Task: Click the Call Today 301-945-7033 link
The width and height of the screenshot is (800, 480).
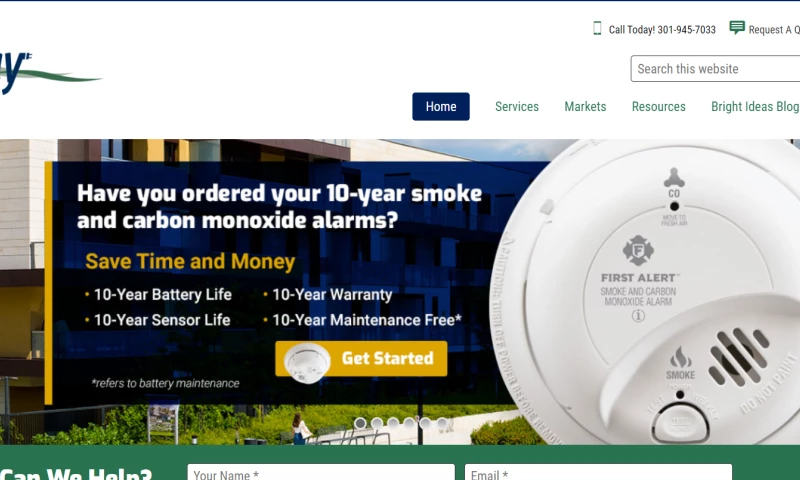Action: [662, 30]
